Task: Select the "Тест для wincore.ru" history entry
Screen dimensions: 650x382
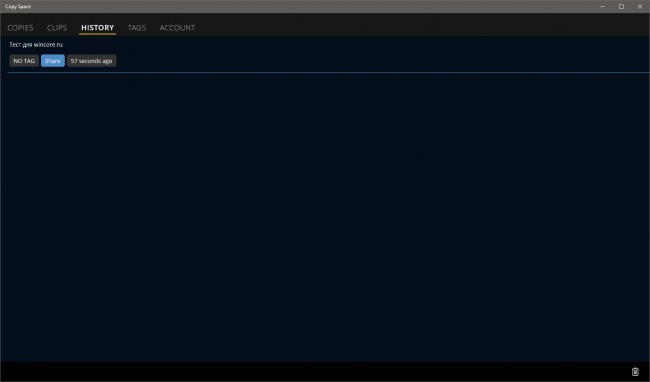Action: point(36,44)
